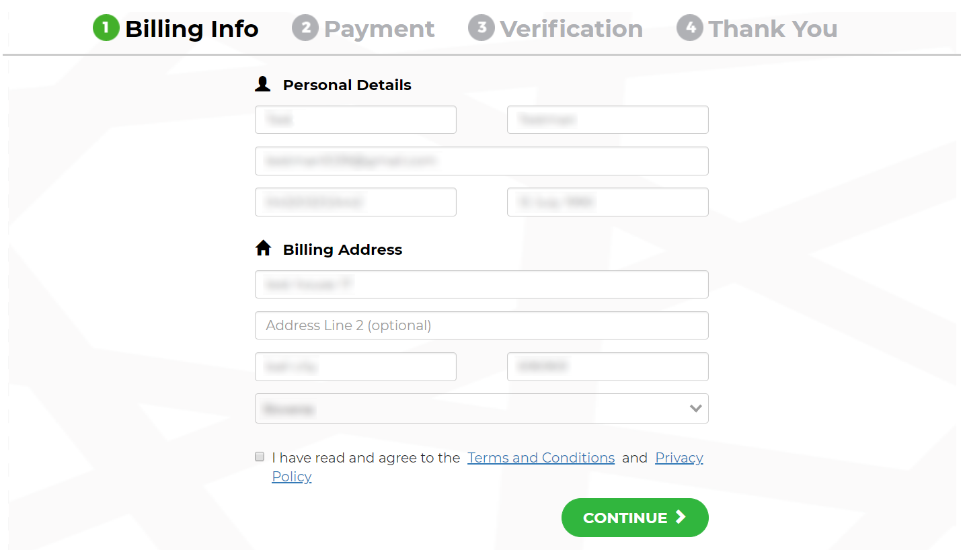The width and height of the screenshot is (963, 560).
Task: Click into the email address field
Action: coord(481,161)
